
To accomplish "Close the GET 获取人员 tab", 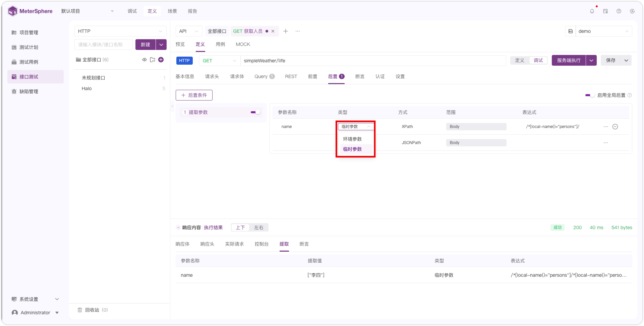I will pos(273,31).
